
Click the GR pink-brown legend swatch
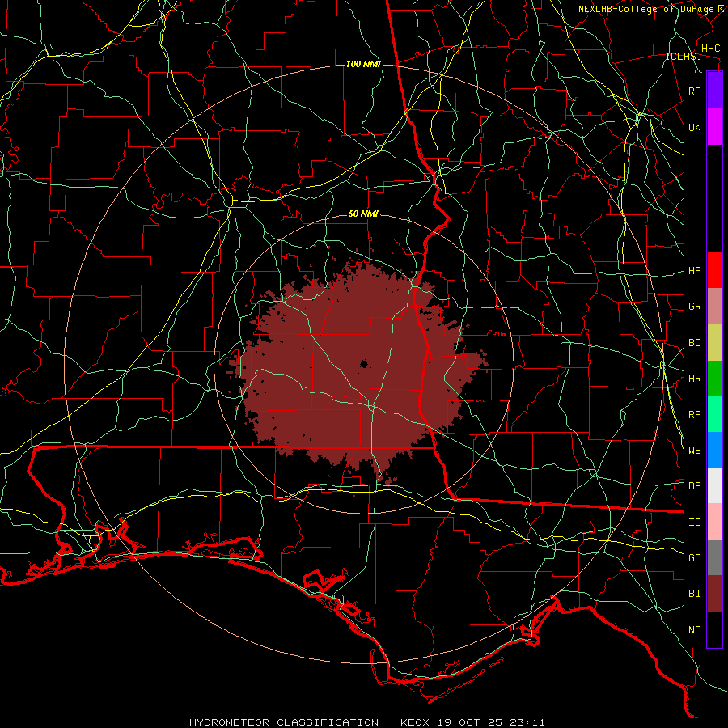pyautogui.click(x=714, y=306)
